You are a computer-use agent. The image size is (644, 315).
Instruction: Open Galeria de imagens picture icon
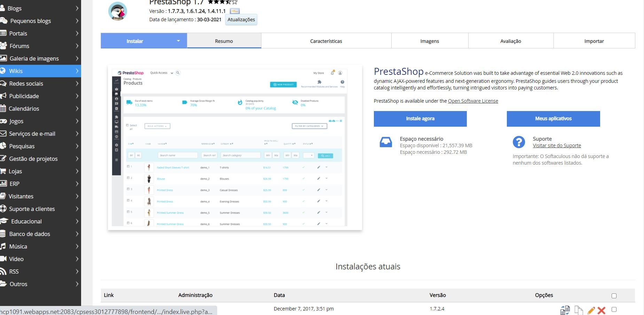3,58
